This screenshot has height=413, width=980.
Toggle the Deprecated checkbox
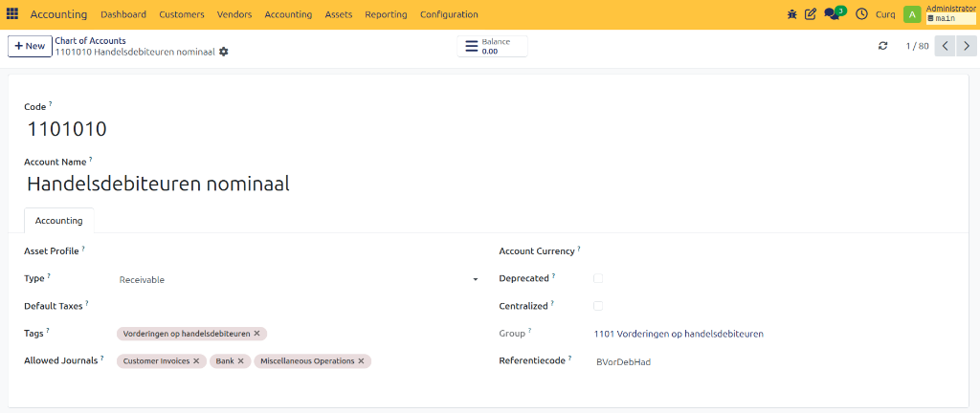coord(598,278)
